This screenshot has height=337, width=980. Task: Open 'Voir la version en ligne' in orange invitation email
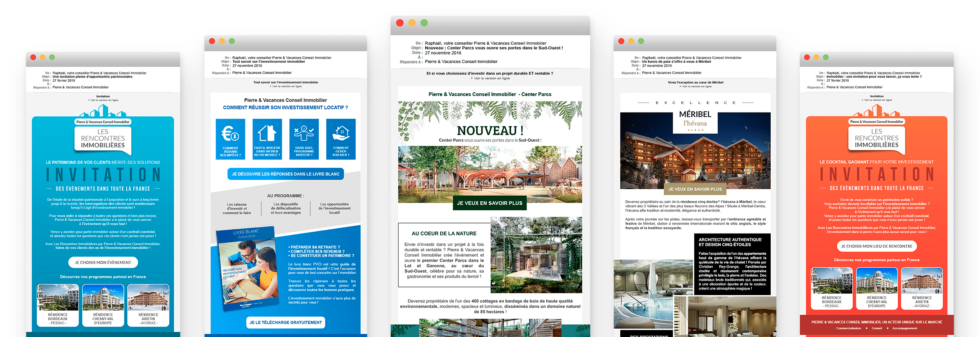[877, 100]
